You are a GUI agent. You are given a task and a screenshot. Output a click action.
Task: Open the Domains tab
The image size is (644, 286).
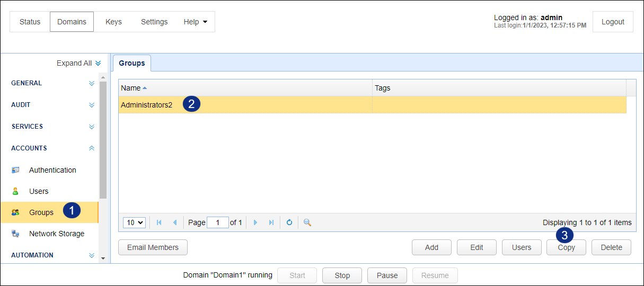(72, 22)
